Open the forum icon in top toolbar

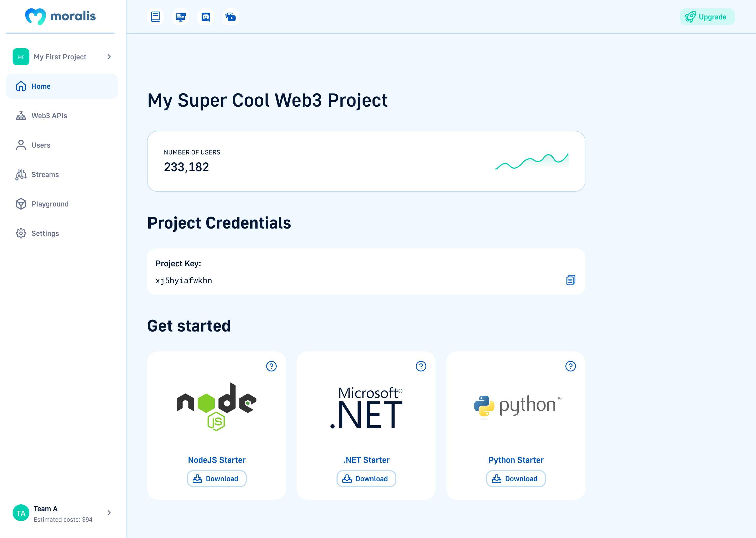point(180,17)
